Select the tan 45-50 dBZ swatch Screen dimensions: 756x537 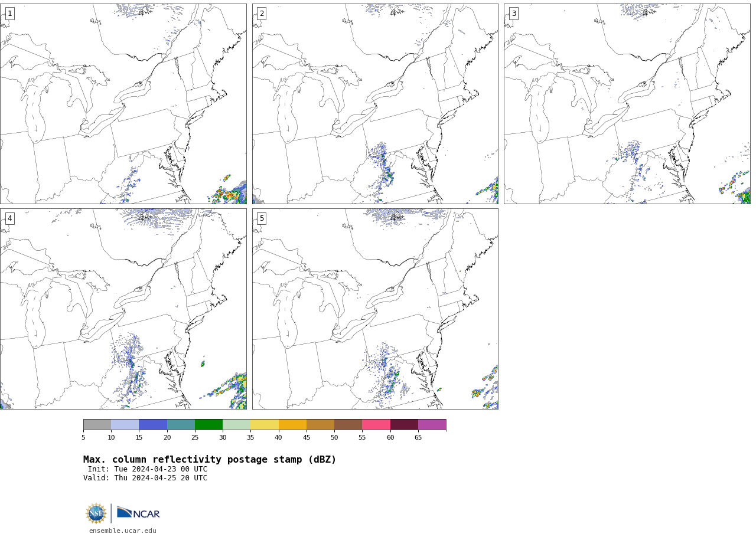320,425
